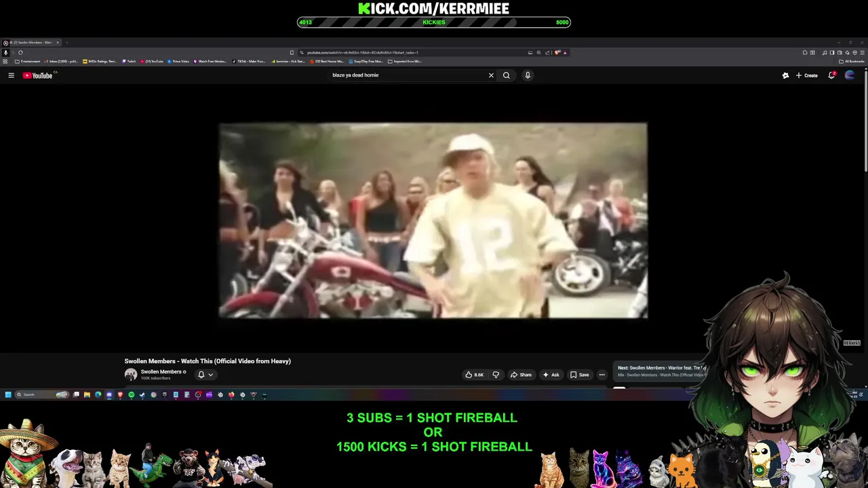The image size is (868, 488).
Task: Save video to playlist
Action: 579,375
